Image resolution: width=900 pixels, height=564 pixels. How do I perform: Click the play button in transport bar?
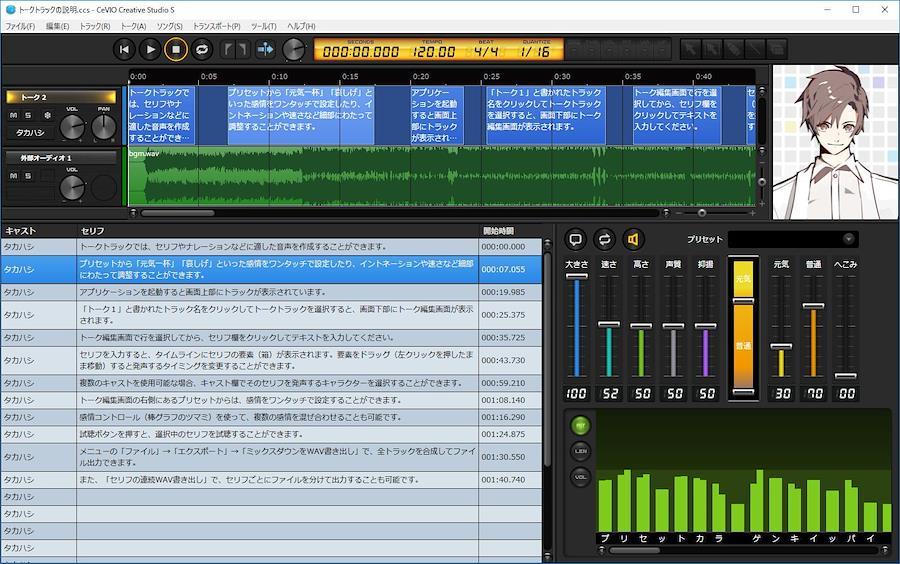[150, 48]
